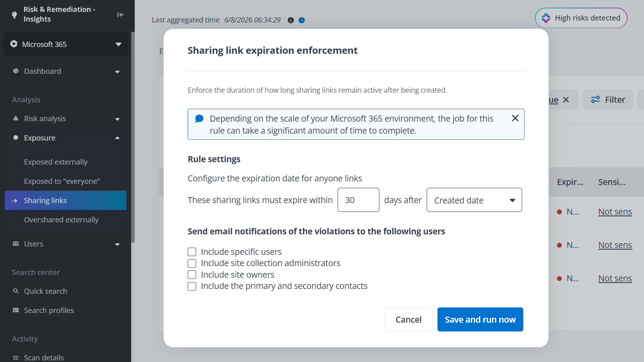Collapse the sidebar with the collapse arrow icon
The image size is (644, 362).
click(120, 15)
